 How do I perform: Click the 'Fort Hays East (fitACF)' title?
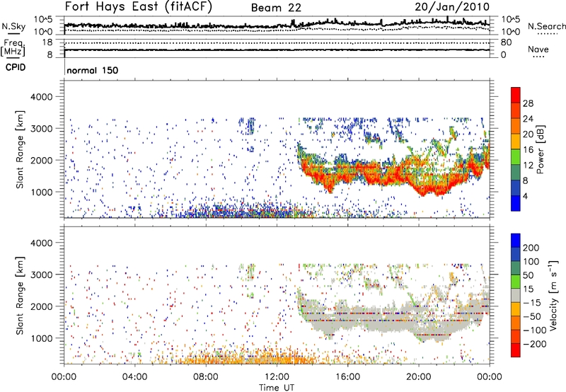(138, 6)
